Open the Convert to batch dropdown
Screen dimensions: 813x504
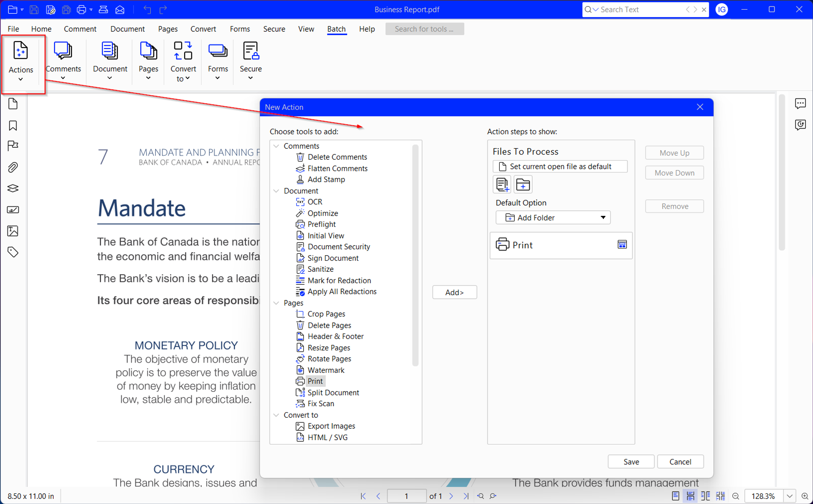click(183, 61)
